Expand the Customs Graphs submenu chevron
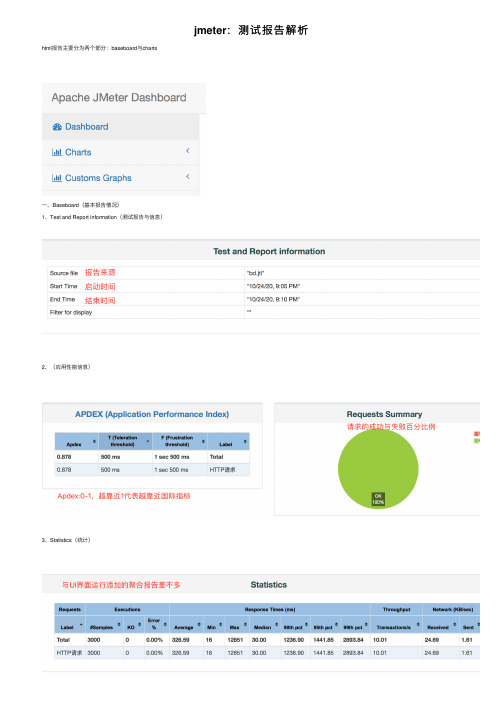 (187, 176)
